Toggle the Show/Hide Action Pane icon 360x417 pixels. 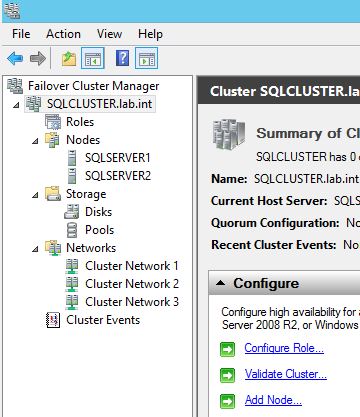click(146, 58)
